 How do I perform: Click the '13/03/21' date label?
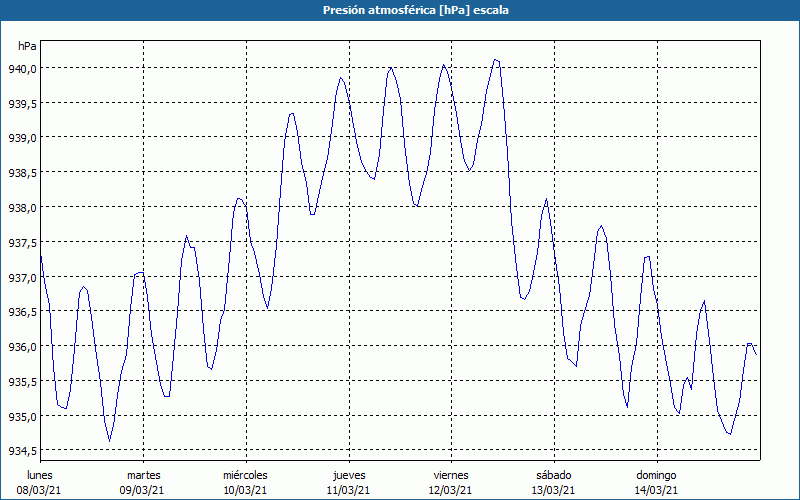554,490
